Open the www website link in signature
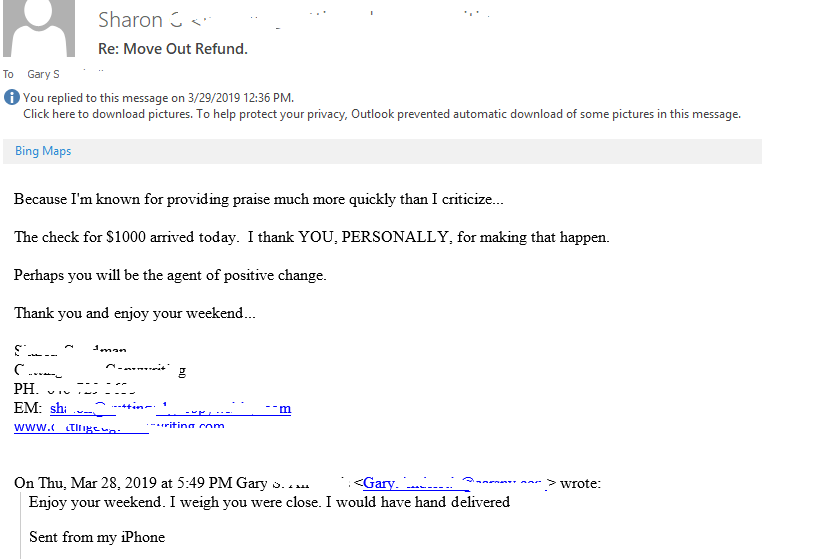This screenshot has width=815, height=559. click(x=118, y=426)
